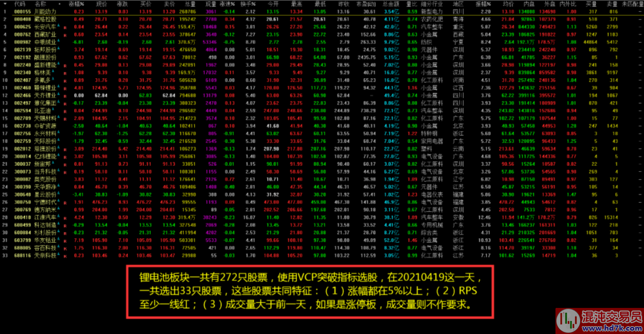Click the R marker beside 宁德时代
Image resolution: width=644 pixels, height=334 pixels.
[x=65, y=203]
